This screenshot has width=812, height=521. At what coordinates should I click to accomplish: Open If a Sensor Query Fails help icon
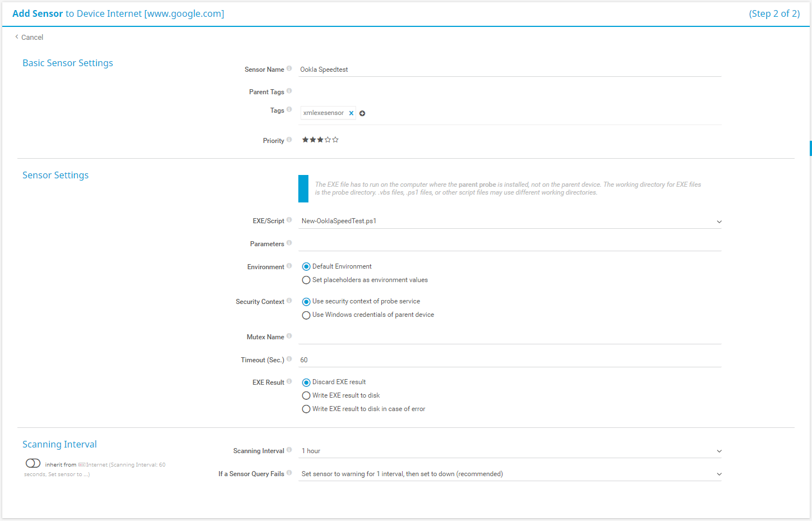click(x=289, y=473)
